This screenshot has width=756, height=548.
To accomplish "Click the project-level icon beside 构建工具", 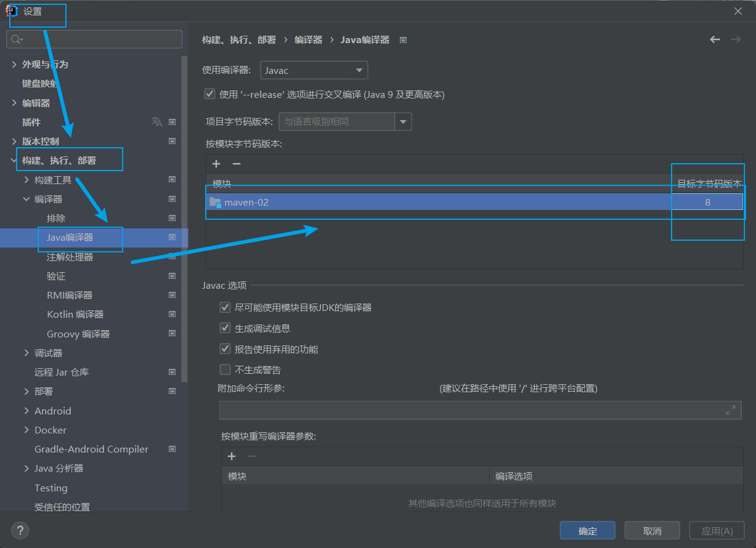I will [x=173, y=180].
